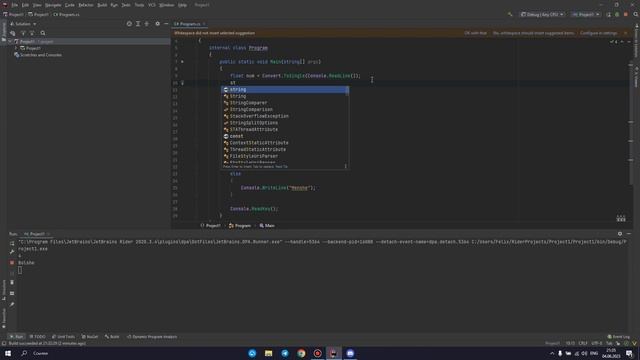This screenshot has height=360, width=640.
Task: Open Debug | Any CPU configuration dropdown
Action: (542, 14)
